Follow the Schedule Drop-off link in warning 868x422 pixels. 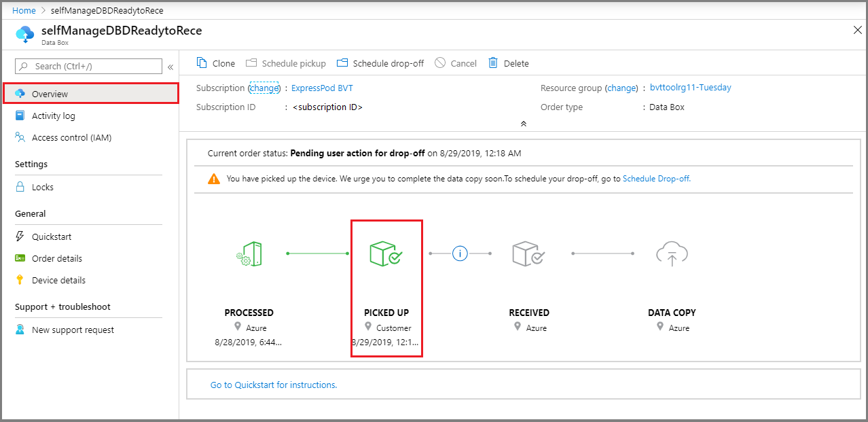point(656,179)
